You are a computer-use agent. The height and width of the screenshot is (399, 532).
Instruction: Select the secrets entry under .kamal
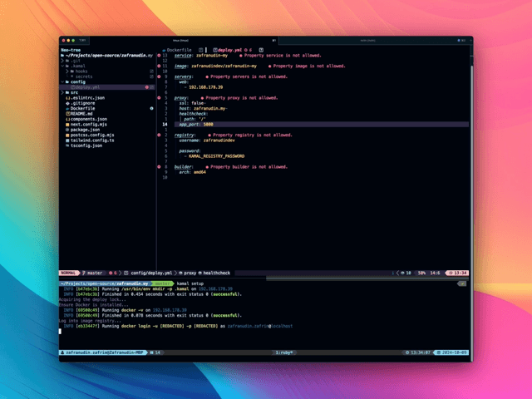[84, 76]
